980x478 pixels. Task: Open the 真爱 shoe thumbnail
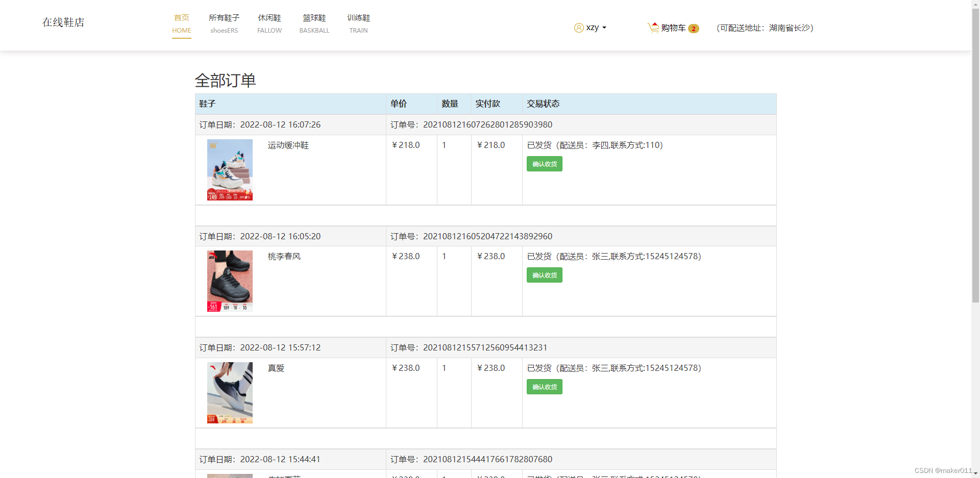(x=230, y=393)
